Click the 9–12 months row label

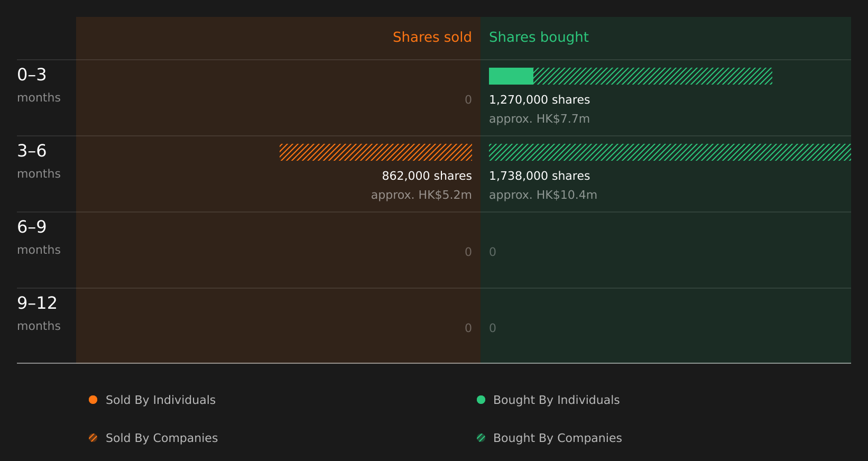(x=39, y=314)
